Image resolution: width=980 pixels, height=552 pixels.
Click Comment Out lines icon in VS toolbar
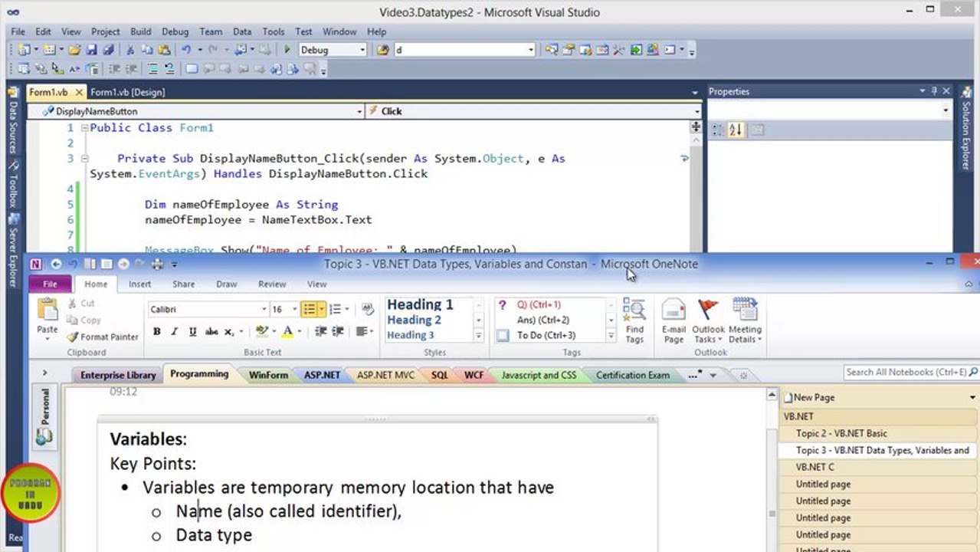(153, 69)
